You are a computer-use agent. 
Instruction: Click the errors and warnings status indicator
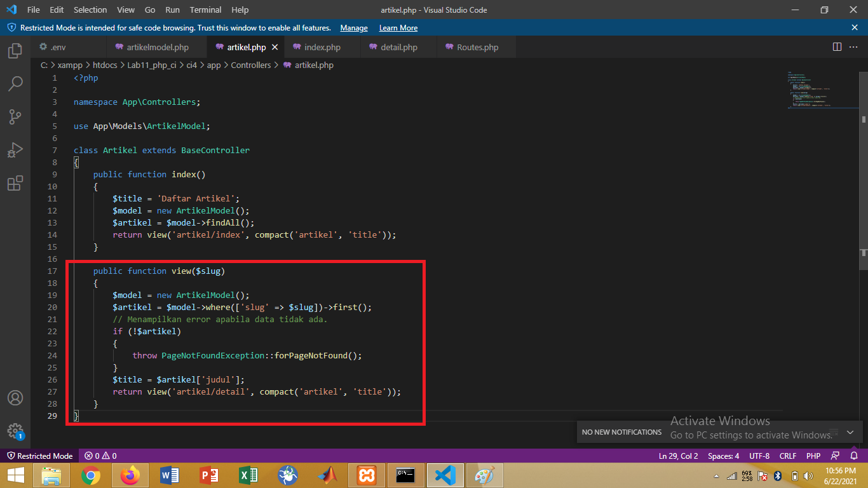[100, 456]
